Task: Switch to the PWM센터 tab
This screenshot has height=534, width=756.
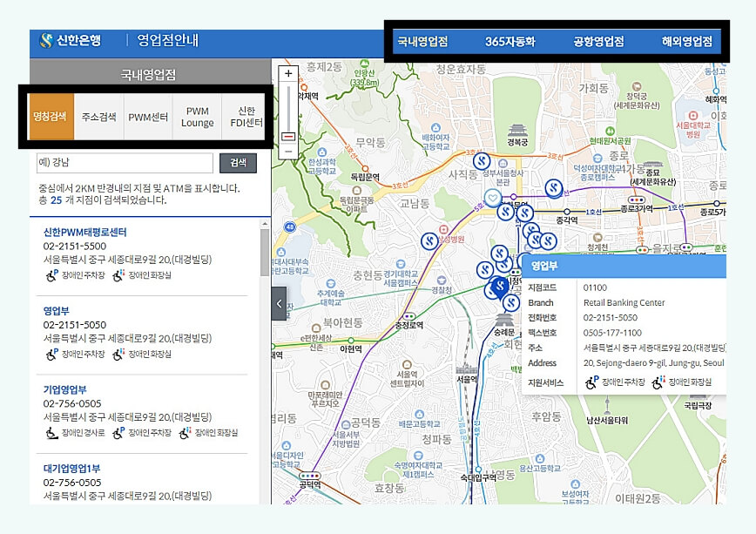Action: pyautogui.click(x=148, y=117)
